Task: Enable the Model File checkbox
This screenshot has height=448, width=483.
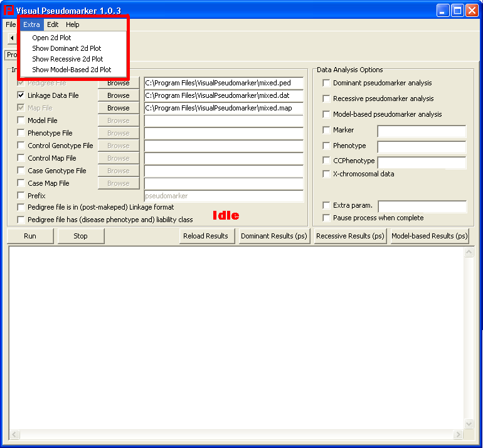Action: [21, 120]
